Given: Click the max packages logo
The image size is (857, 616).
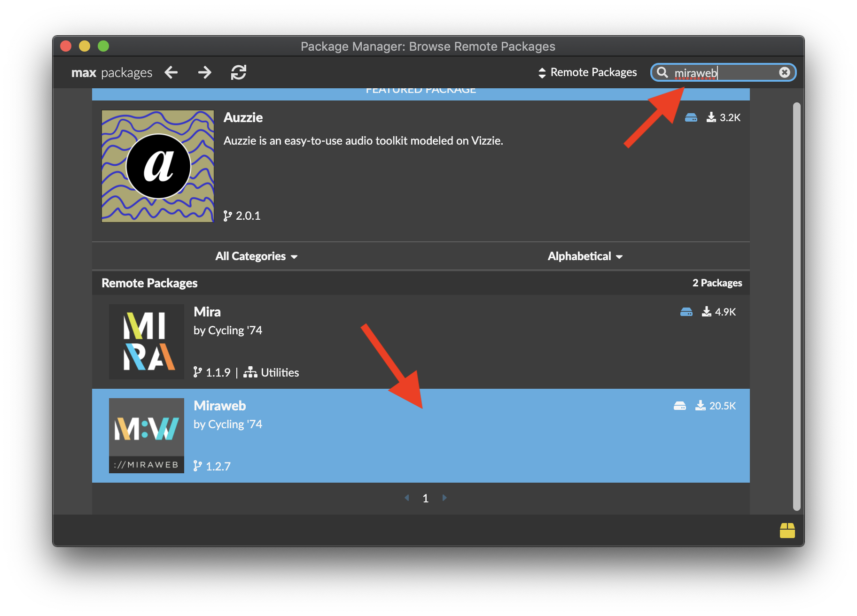Looking at the screenshot, I should click(x=111, y=72).
